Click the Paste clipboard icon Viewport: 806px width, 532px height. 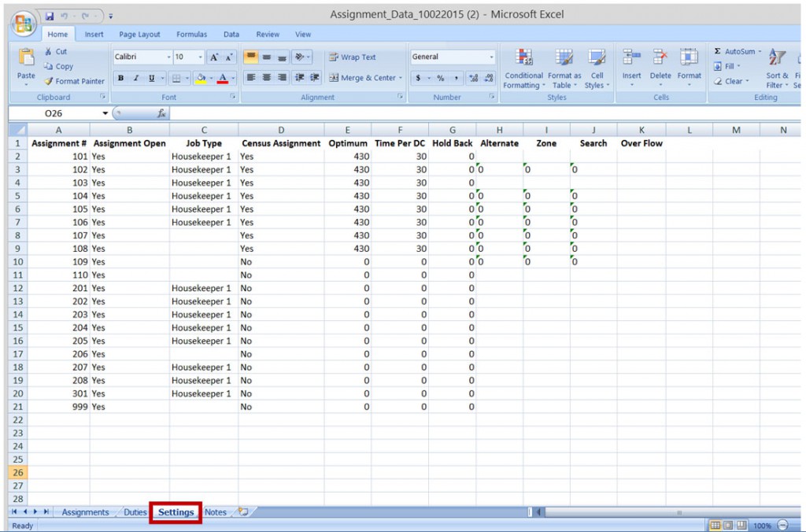pos(26,57)
